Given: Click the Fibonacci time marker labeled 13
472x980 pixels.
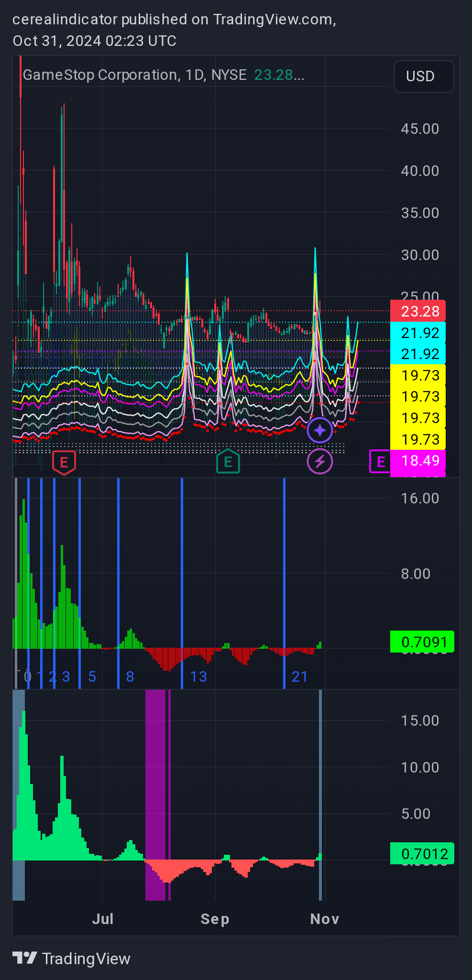Looking at the screenshot, I should tap(198, 676).
